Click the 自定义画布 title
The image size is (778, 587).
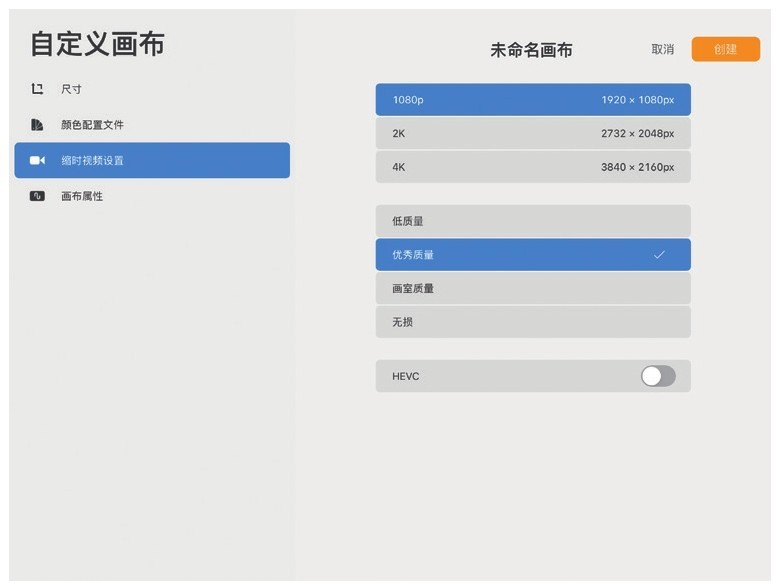(97, 44)
